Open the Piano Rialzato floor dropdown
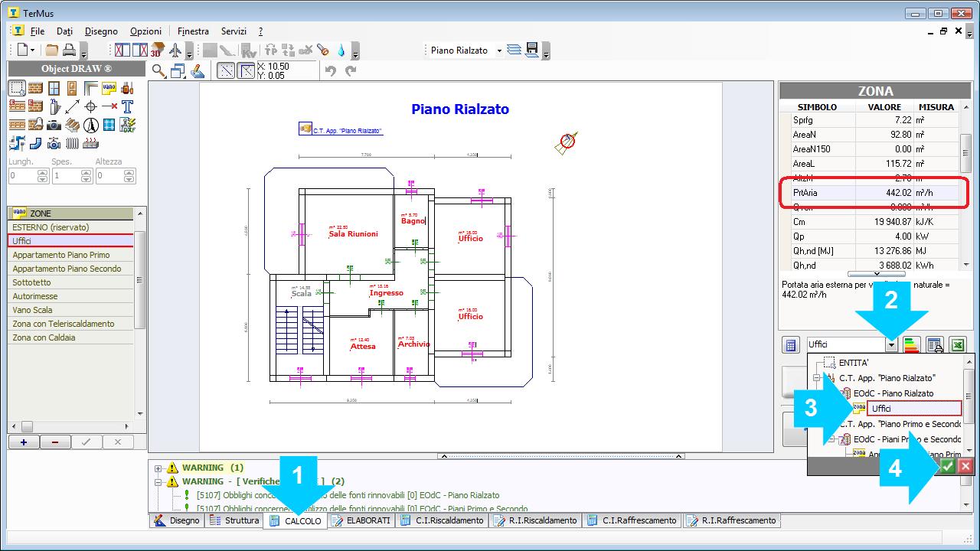The height and width of the screenshot is (551, 980). tap(499, 51)
